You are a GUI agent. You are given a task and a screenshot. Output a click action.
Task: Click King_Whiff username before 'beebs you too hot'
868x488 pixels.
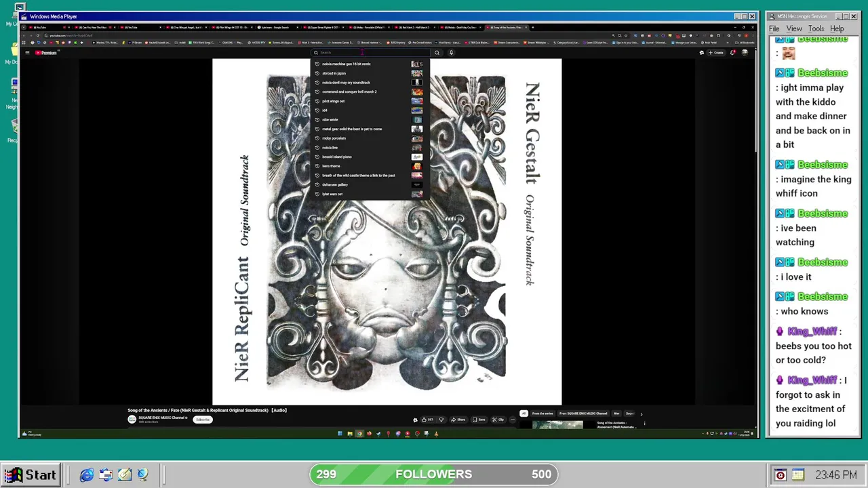click(x=812, y=331)
